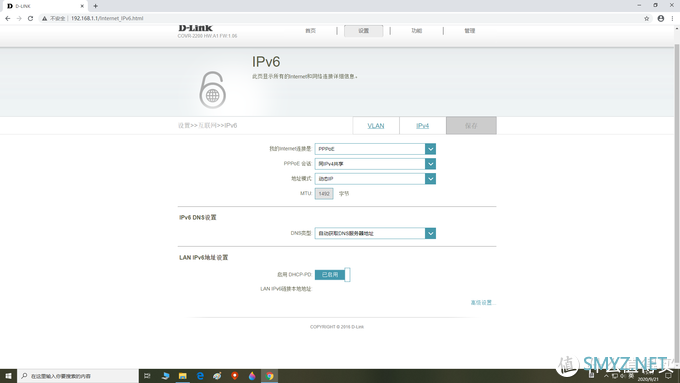Open the 功能 features menu

416,31
